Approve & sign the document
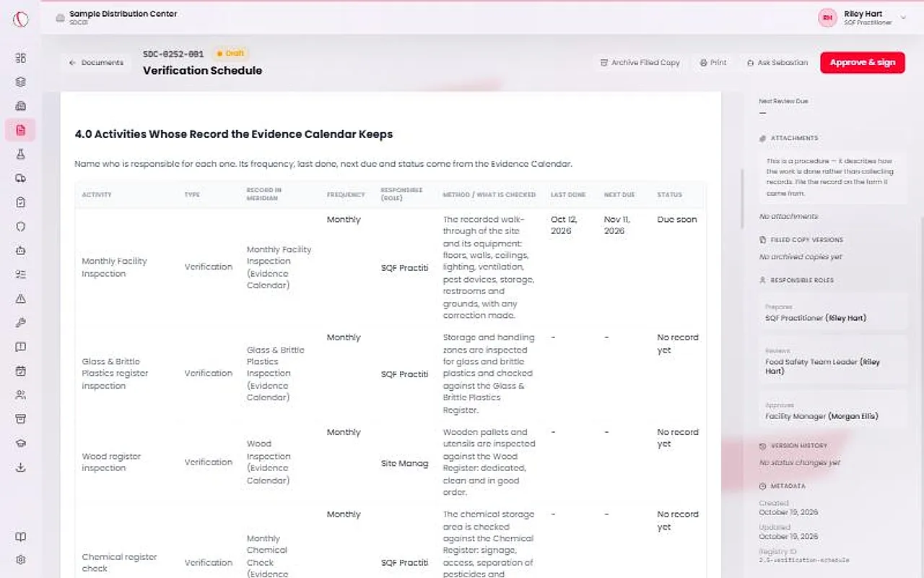Image resolution: width=924 pixels, height=578 pixels. 862,63
